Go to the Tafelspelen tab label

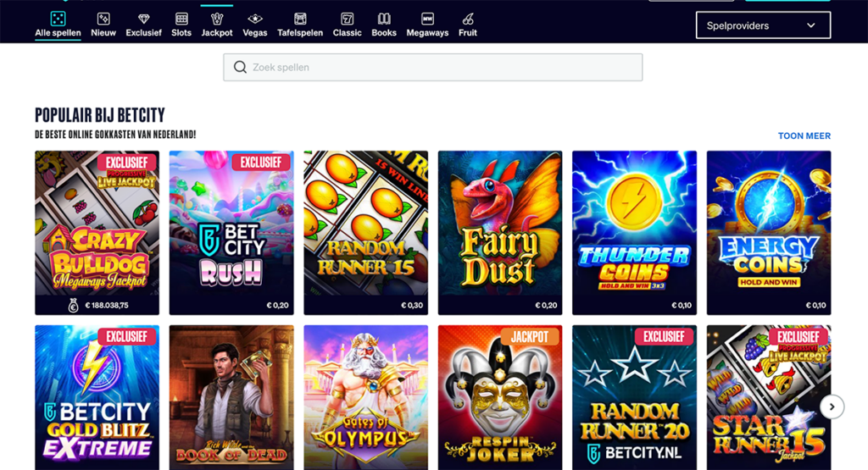click(300, 33)
